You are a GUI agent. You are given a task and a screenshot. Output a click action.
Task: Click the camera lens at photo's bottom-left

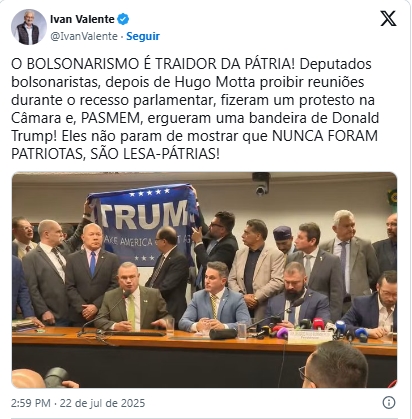56,377
